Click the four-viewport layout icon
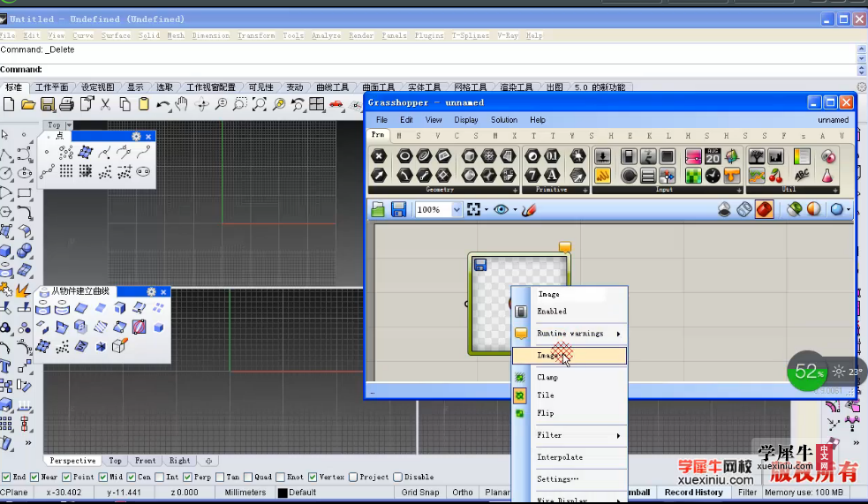This screenshot has height=504, width=868. [317, 104]
